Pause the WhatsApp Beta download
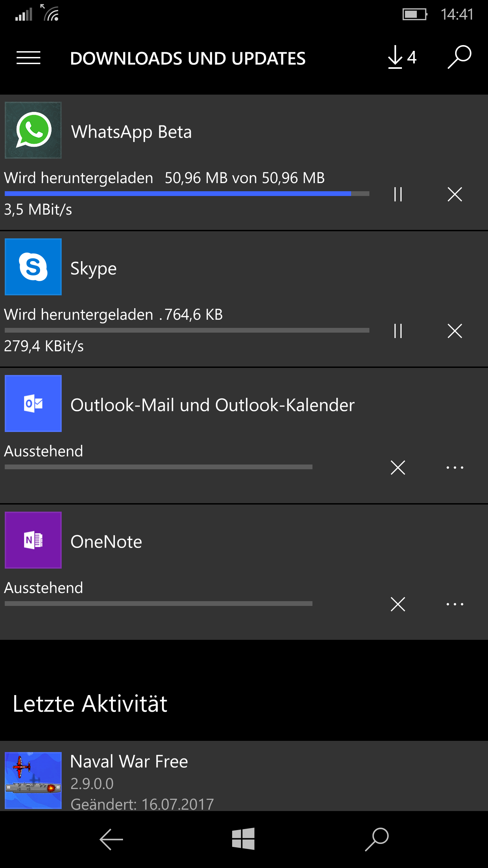 coord(398,194)
